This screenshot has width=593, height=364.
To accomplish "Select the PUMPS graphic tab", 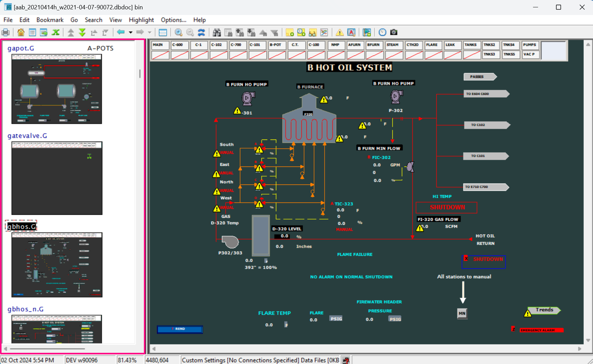I will pos(531,45).
